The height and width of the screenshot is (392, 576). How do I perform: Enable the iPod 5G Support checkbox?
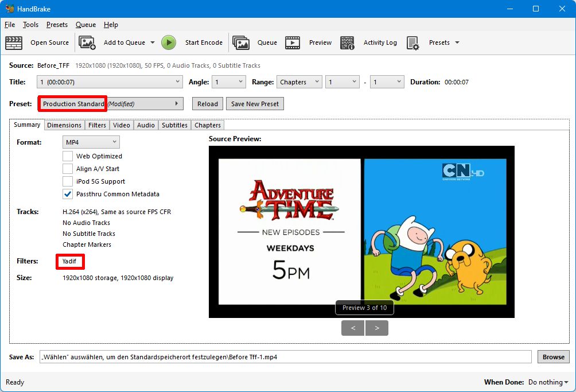68,181
